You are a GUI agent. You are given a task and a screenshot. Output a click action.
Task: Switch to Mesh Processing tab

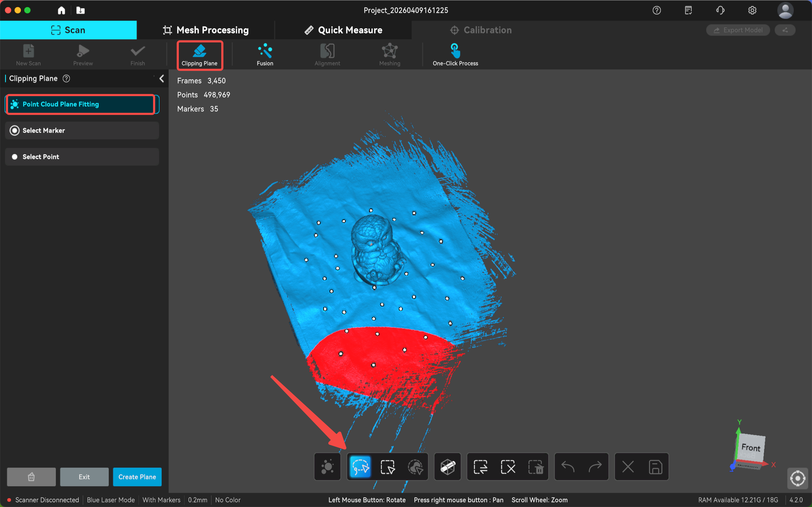pyautogui.click(x=205, y=30)
